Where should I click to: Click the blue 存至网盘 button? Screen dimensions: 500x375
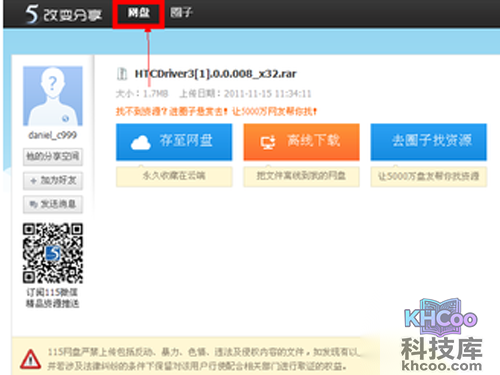[x=174, y=142]
